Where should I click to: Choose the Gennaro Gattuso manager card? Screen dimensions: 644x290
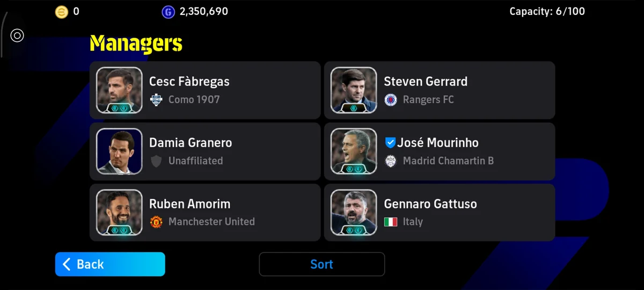pyautogui.click(x=440, y=212)
